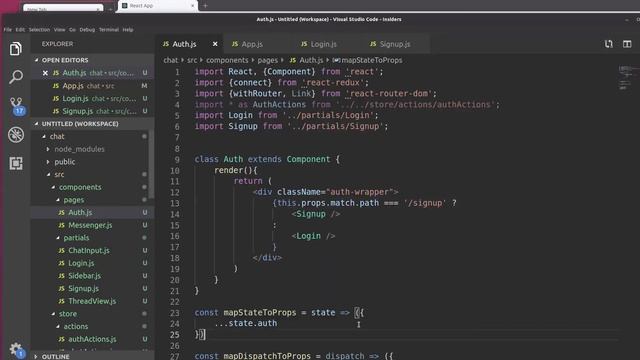
Task: Open the View menu
Action: (60, 29)
